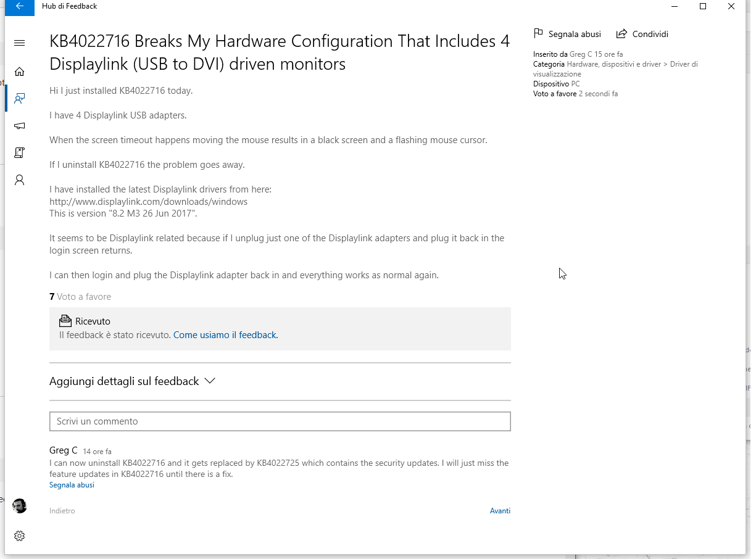Click Segnala abusi flag at top right

(567, 34)
